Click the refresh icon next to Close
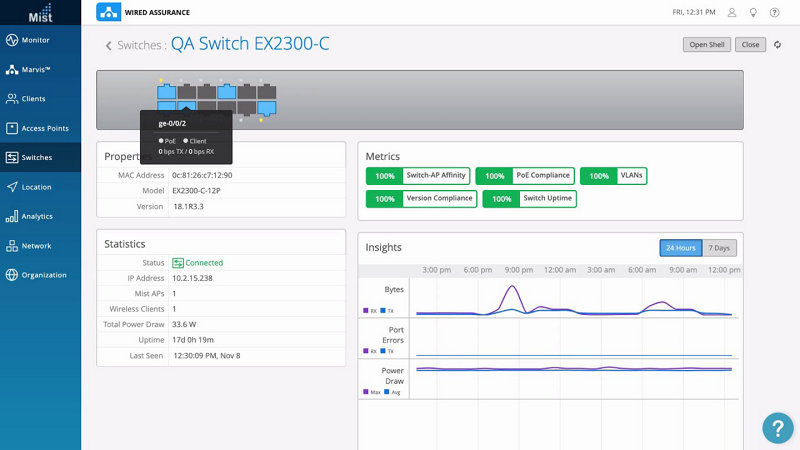Image resolution: width=800 pixels, height=450 pixels. pos(777,44)
